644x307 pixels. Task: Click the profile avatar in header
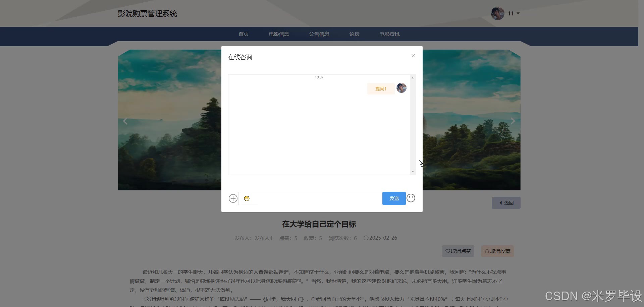(498, 13)
